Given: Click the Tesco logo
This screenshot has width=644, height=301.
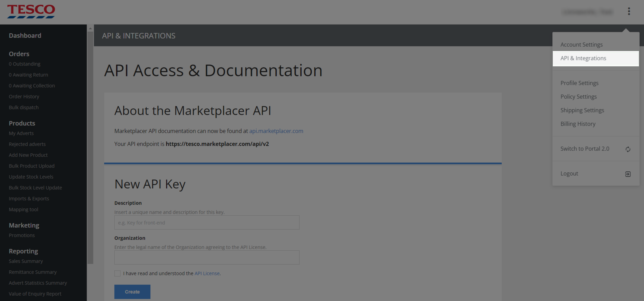Looking at the screenshot, I should click(x=31, y=12).
